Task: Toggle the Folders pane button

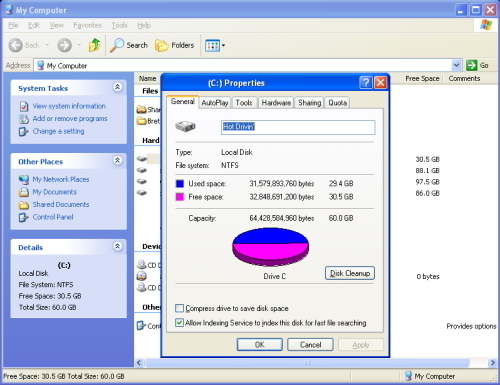Action: 174,45
